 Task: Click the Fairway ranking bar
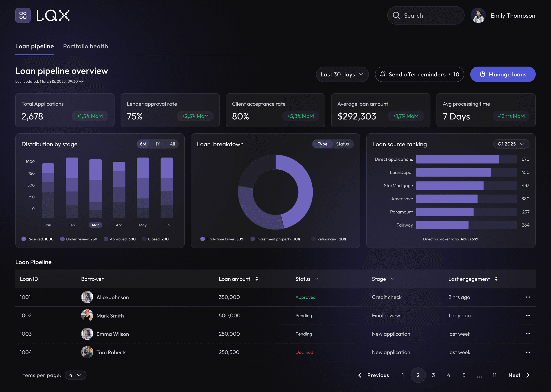click(x=442, y=225)
